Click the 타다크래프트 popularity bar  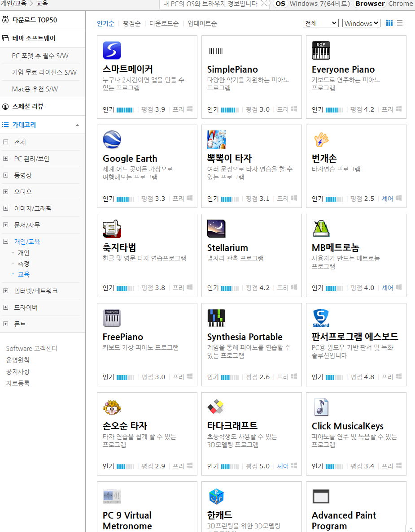pyautogui.click(x=230, y=467)
